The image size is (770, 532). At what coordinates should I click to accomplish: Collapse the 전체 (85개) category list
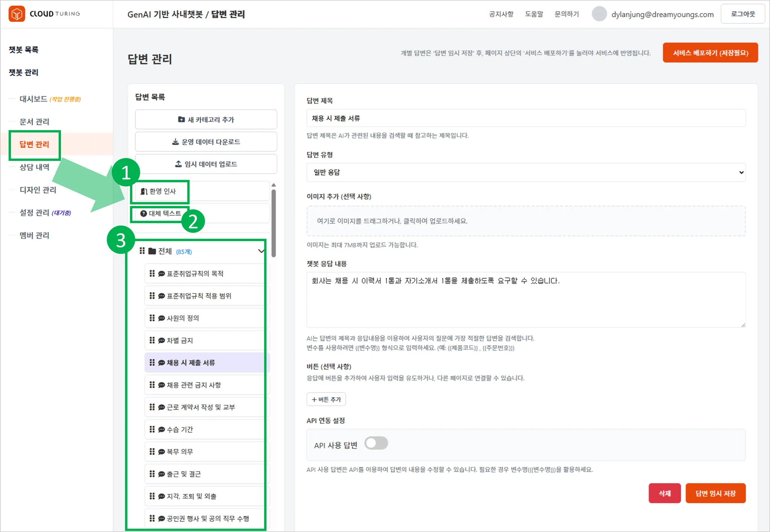click(261, 251)
